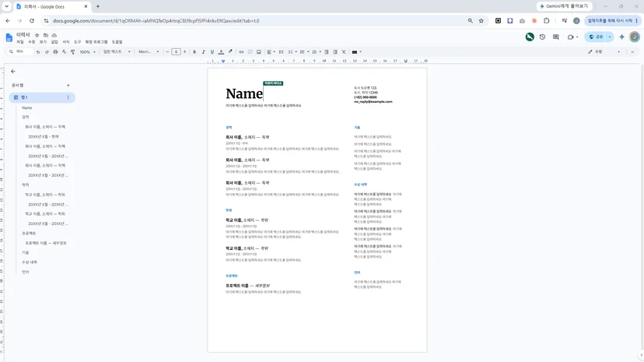Viewport: 644px width, 362px height.
Task: Open the numbered list dropdown
Action: (x=317, y=52)
